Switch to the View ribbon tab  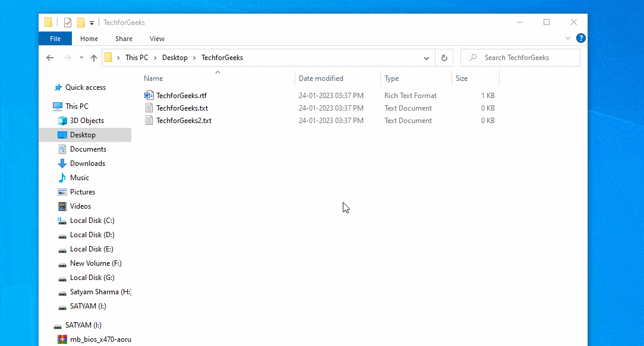157,39
